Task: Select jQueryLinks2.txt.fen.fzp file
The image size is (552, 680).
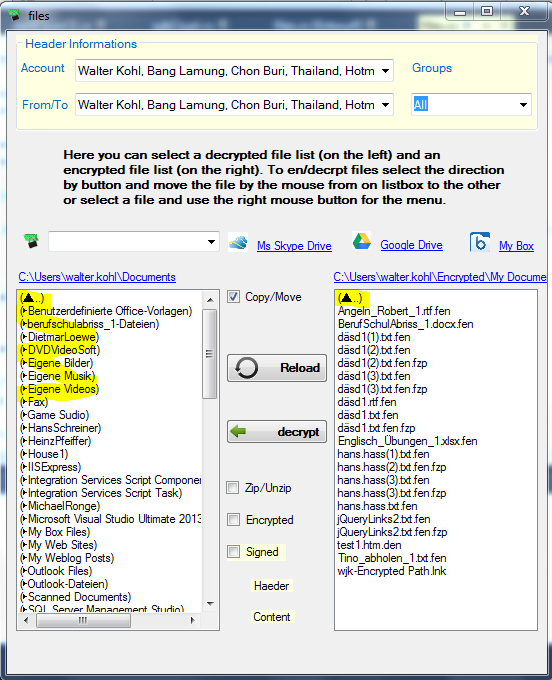Action: click(x=392, y=532)
